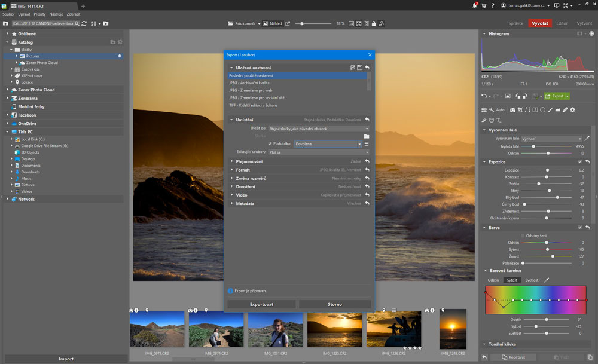This screenshot has width=598, height=364.
Task: Select the crop tool icon
Action: pos(520,110)
